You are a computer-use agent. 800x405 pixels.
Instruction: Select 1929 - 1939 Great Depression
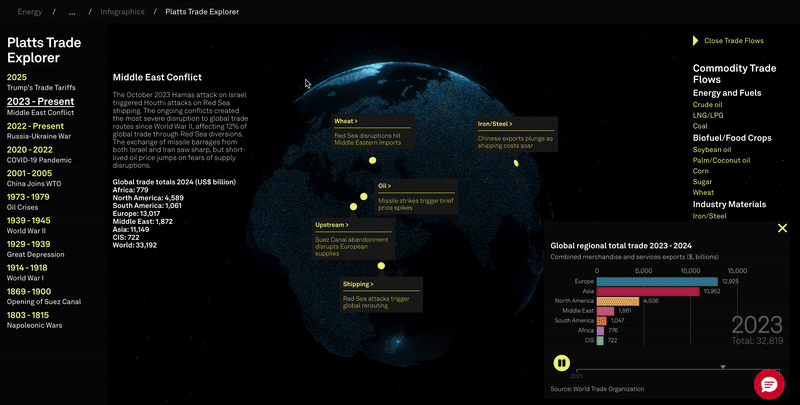pyautogui.click(x=35, y=249)
